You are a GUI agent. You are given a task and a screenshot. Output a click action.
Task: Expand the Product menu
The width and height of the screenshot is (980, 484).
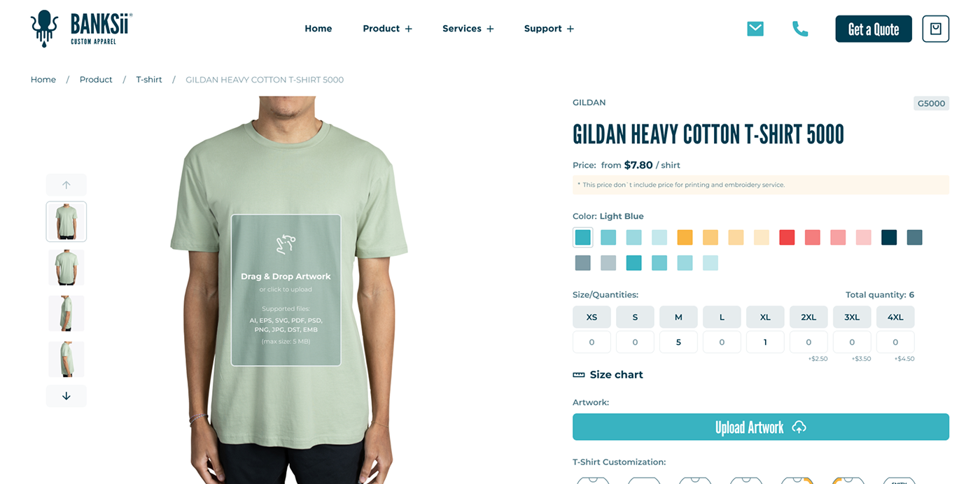387,29
